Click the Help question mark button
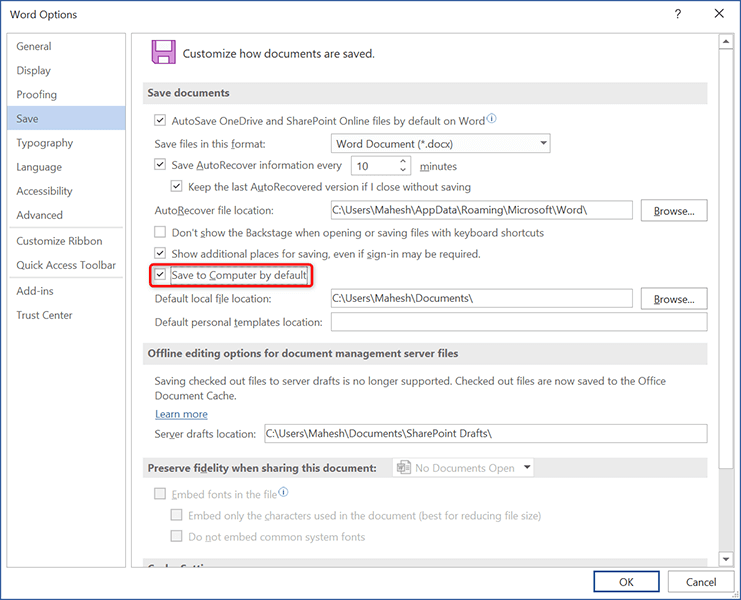This screenshot has height=600, width=741. [x=678, y=14]
